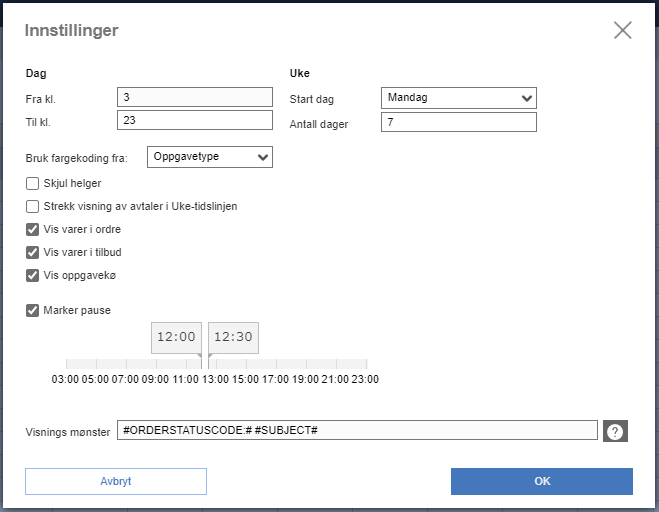The width and height of the screenshot is (659, 512).
Task: Click the Visnings mønster pattern input
Action: (x=357, y=430)
